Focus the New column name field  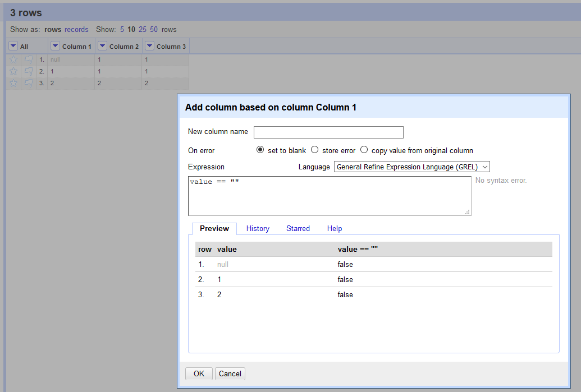[x=328, y=132]
